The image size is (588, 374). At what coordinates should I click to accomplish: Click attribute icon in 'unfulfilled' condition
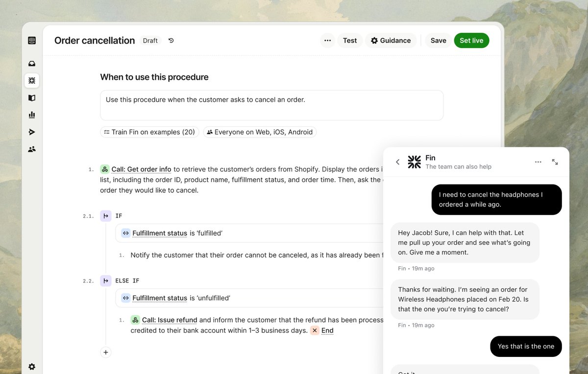click(126, 298)
